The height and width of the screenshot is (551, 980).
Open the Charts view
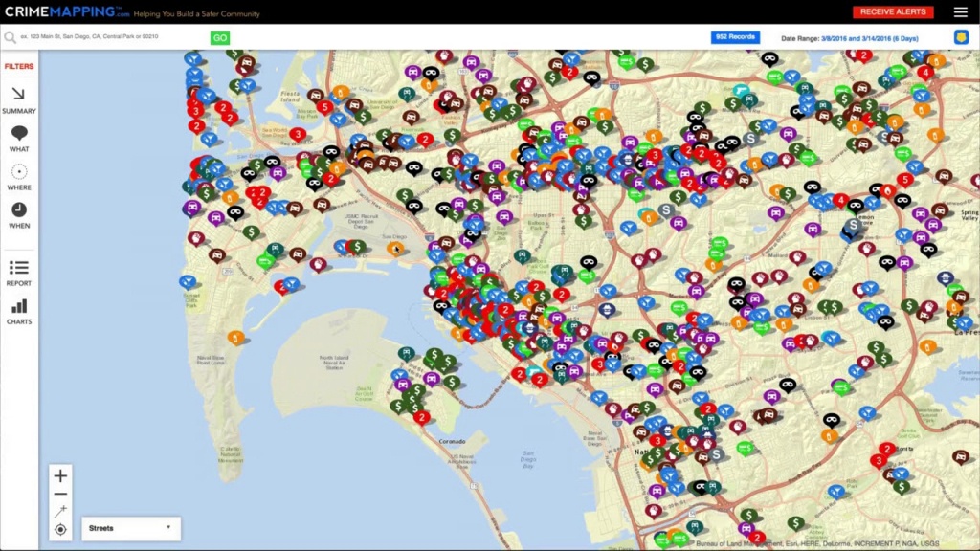click(x=18, y=310)
